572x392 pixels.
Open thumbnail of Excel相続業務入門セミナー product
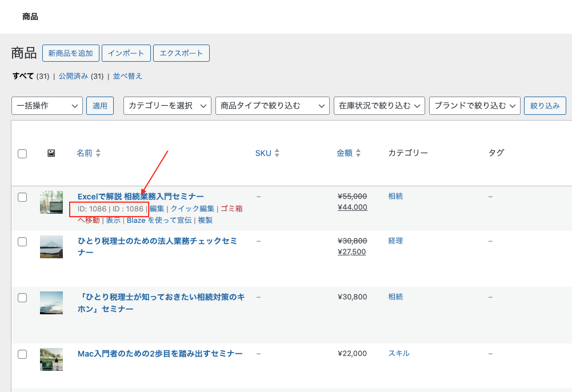point(51,202)
